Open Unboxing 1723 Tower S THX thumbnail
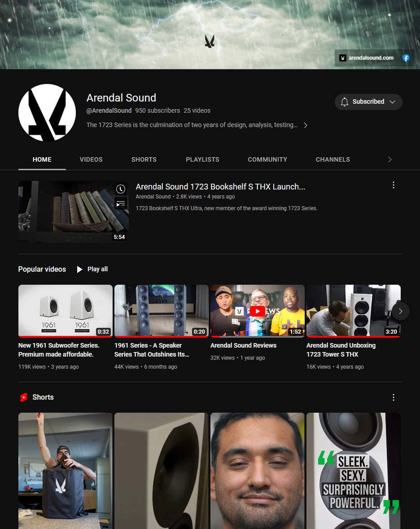Viewport: 420px width, 529px height. click(x=353, y=311)
